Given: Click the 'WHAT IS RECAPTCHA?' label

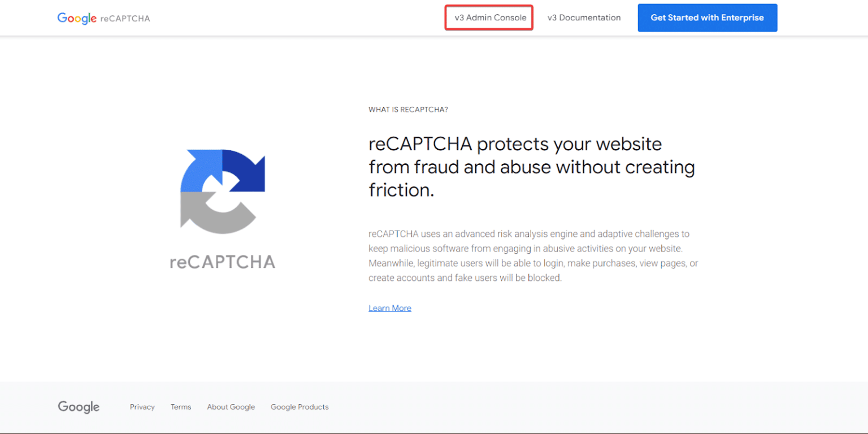Looking at the screenshot, I should [x=409, y=109].
